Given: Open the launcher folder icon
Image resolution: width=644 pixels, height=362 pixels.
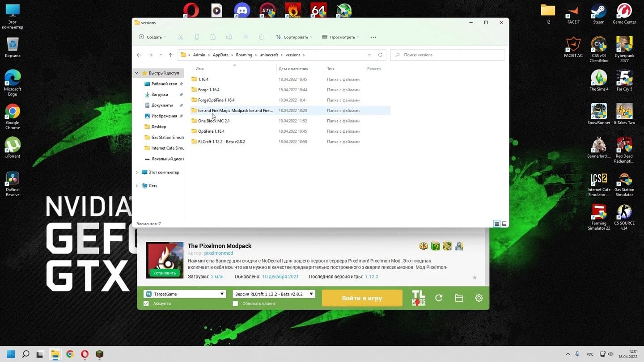Looking at the screenshot, I should click(x=459, y=298).
